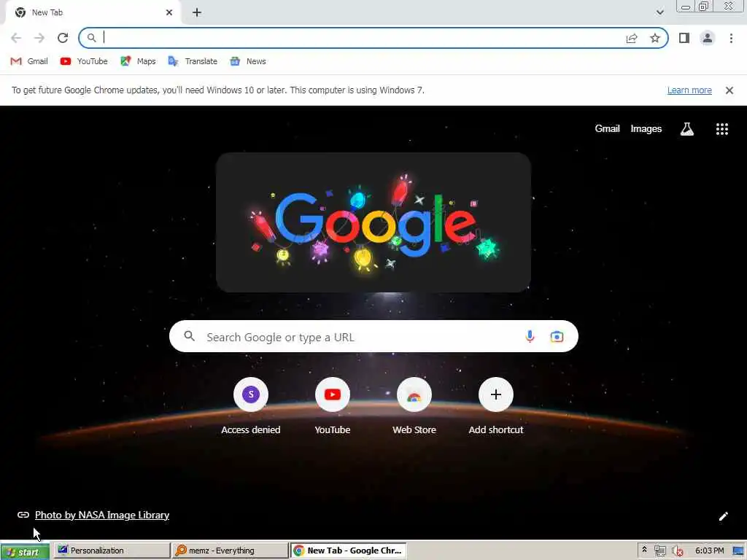Screen dimensions: 747x560
Task: Close the New Tab tab
Action: (x=169, y=13)
